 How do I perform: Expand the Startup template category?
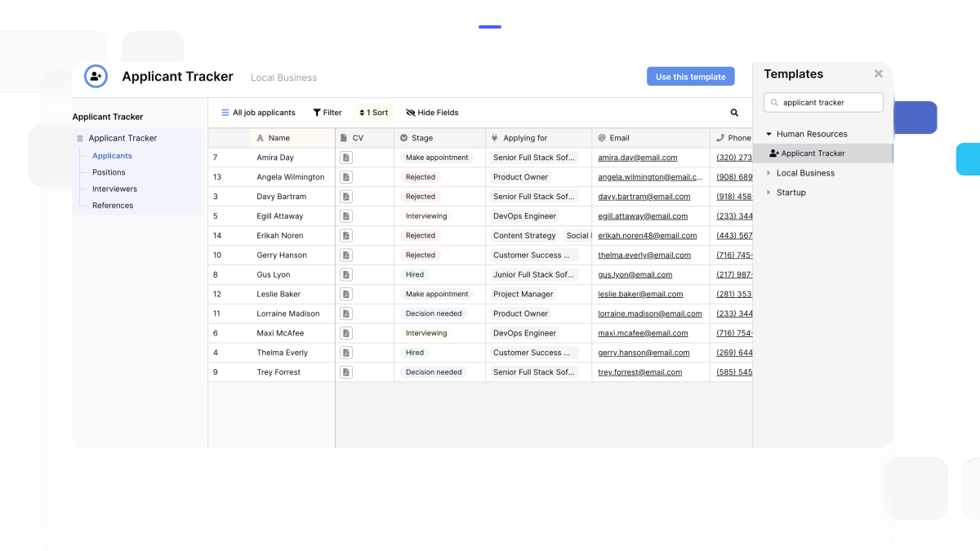(x=769, y=193)
